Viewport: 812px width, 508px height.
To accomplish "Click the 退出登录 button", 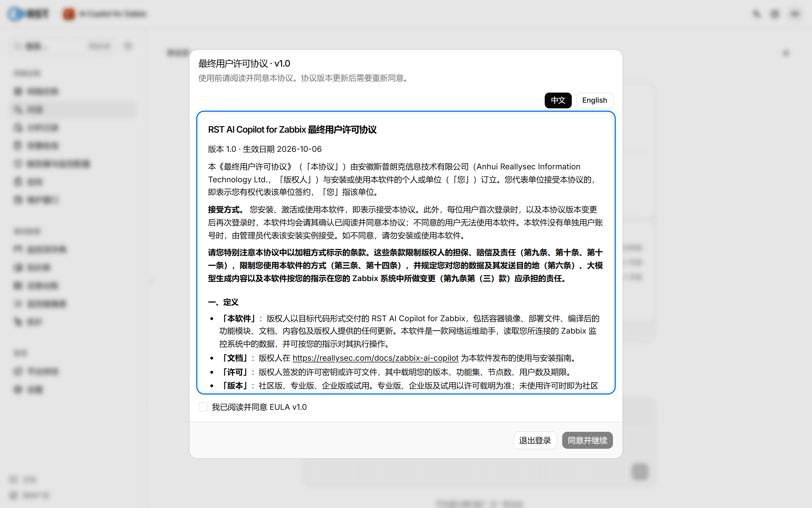I will 535,440.
